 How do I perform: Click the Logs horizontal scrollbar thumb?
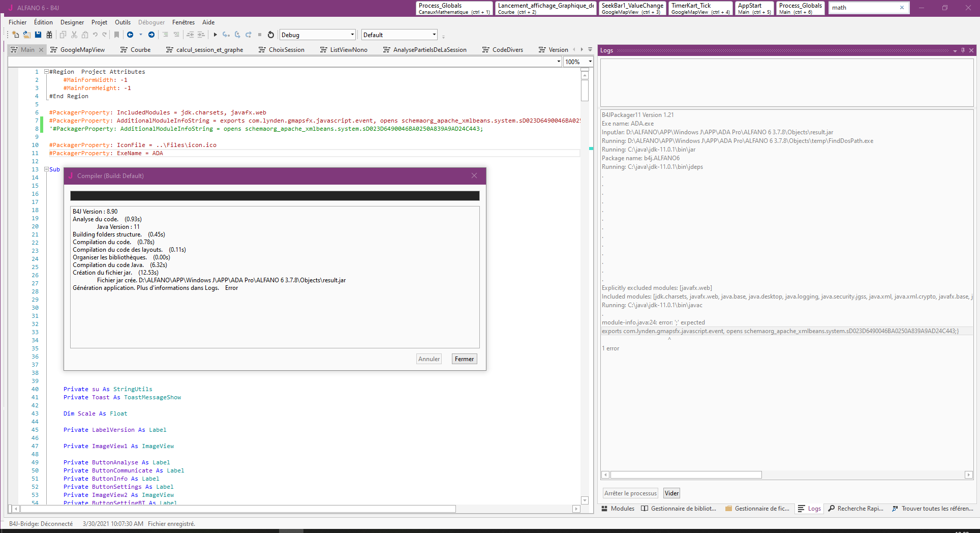coord(686,475)
